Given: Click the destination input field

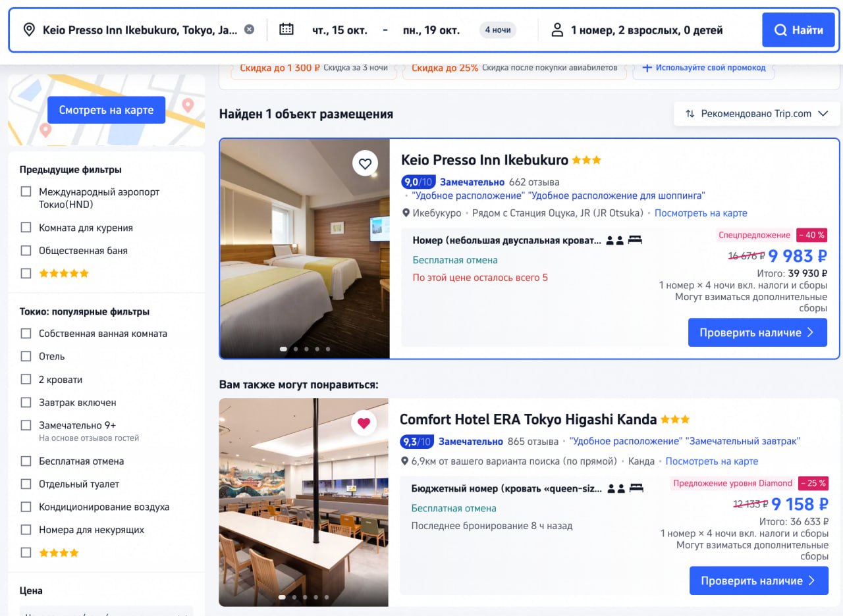Looking at the screenshot, I should [x=140, y=30].
